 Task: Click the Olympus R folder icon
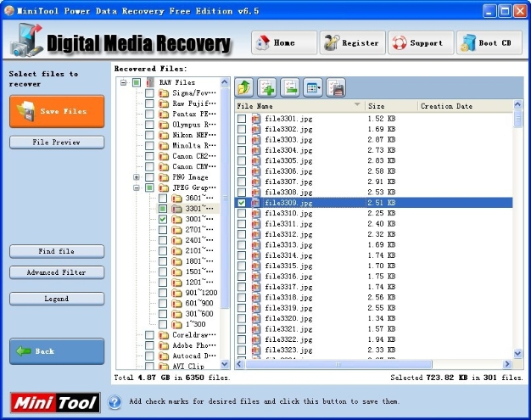(x=164, y=125)
